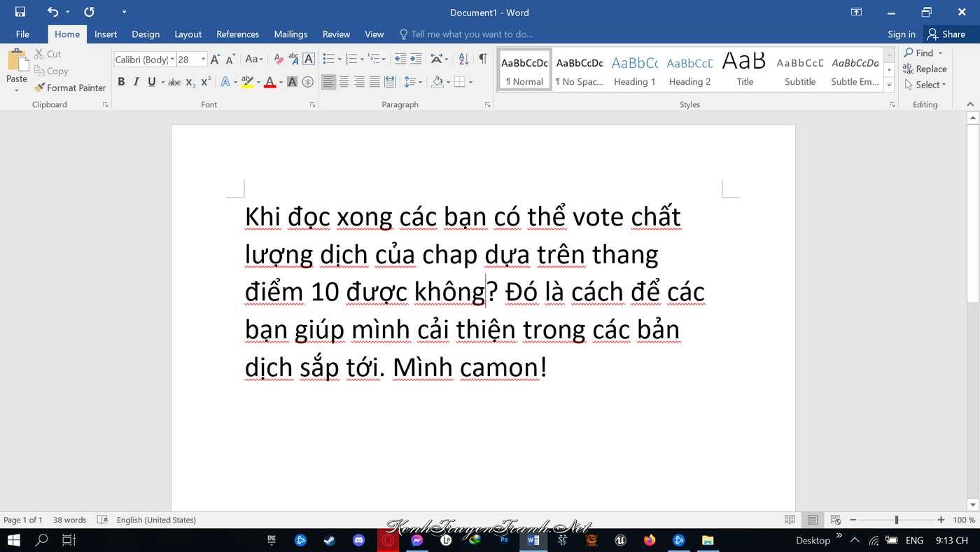Open the font size dropdown
The width and height of the screenshot is (980, 552).
click(x=204, y=60)
